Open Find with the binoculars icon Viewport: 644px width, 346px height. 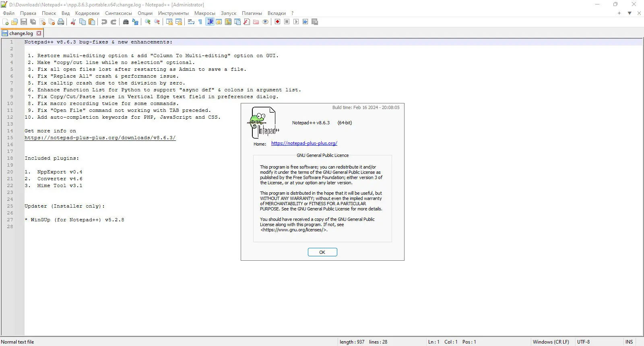point(126,22)
